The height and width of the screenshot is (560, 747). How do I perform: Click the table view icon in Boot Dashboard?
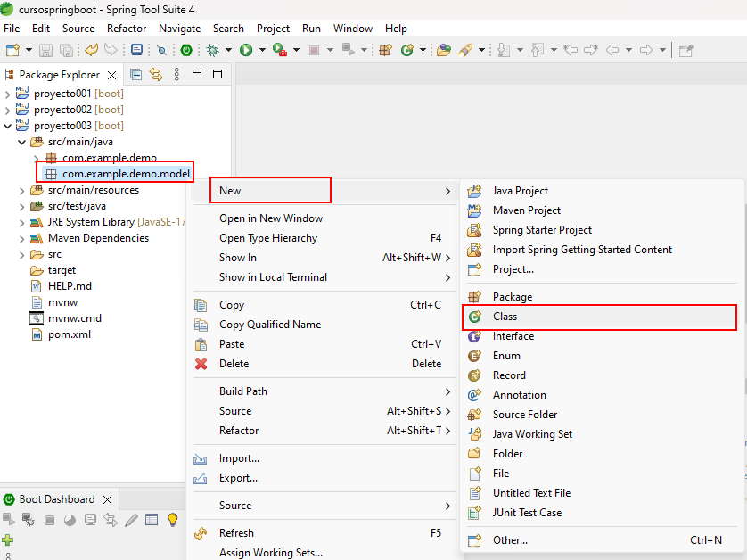tap(152, 520)
